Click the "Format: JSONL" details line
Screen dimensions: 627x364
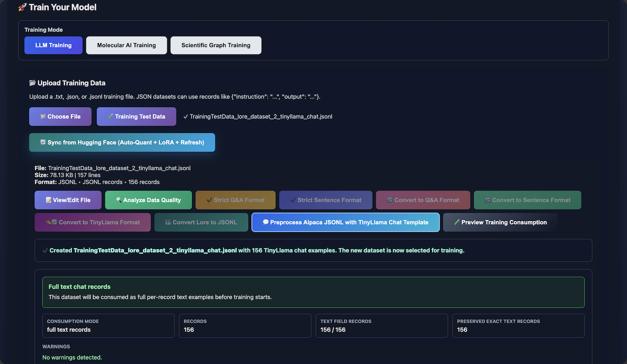[97, 182]
